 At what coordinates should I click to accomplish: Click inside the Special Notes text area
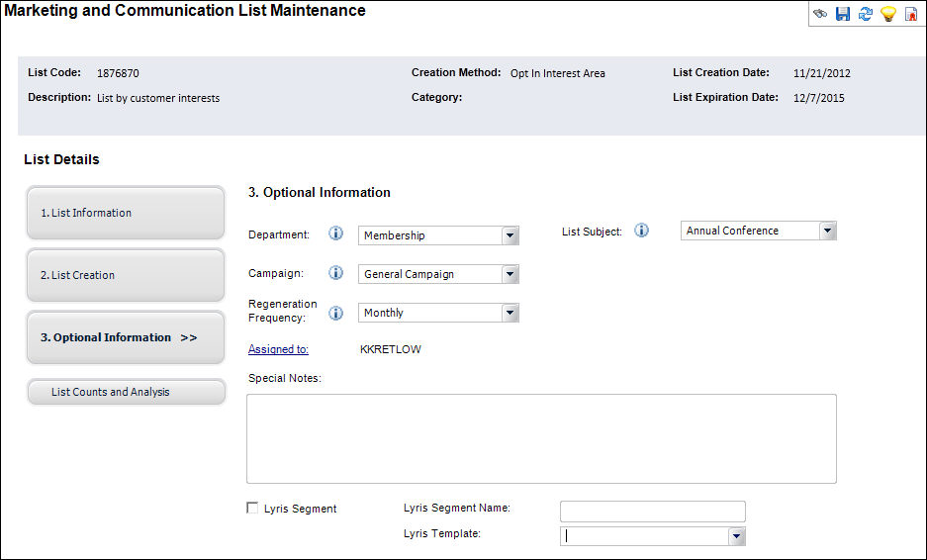[x=541, y=438]
